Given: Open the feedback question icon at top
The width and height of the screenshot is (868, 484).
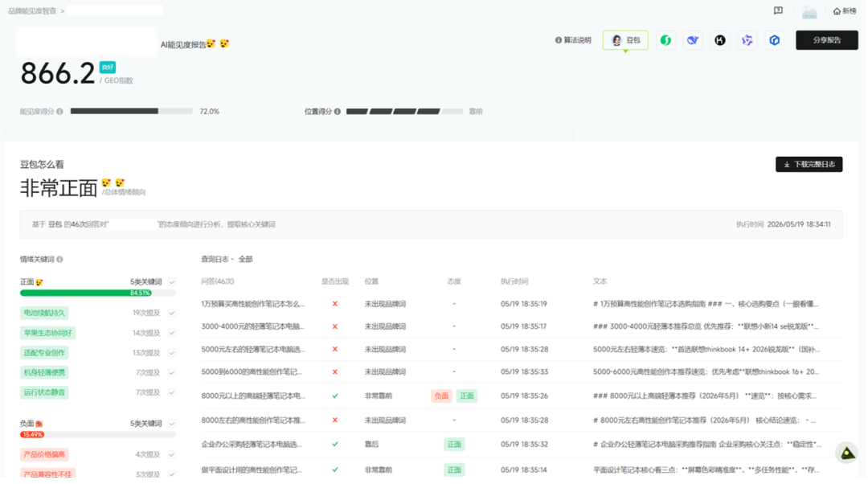Looking at the screenshot, I should click(x=778, y=10).
